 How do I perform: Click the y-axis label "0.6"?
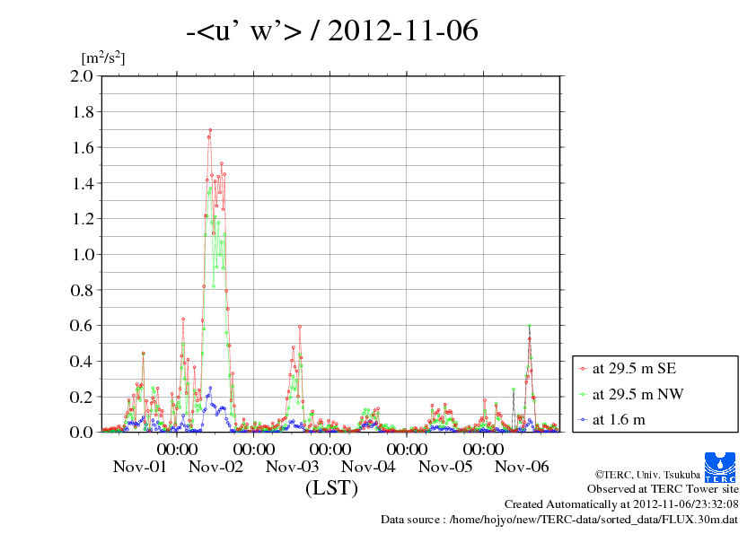82,325
